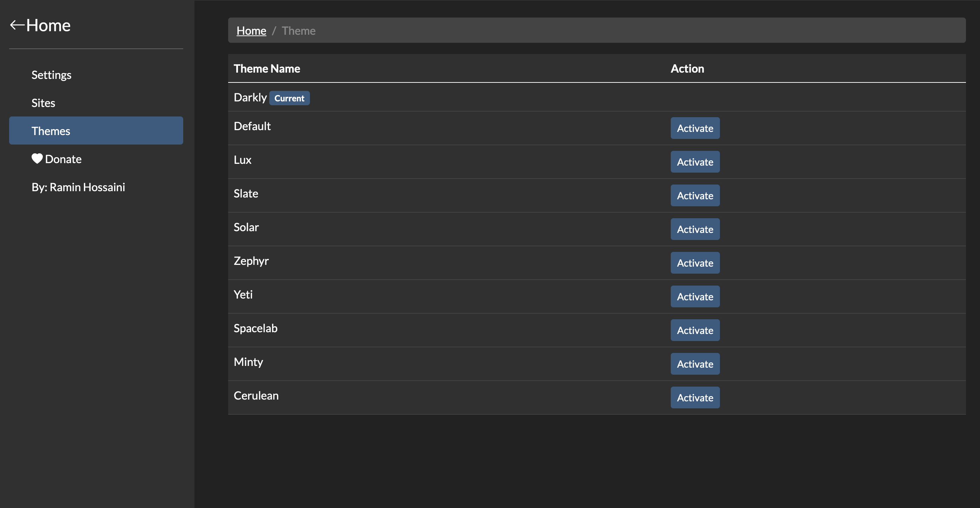This screenshot has width=980, height=508.
Task: Click the Slate theme name text
Action: (246, 194)
